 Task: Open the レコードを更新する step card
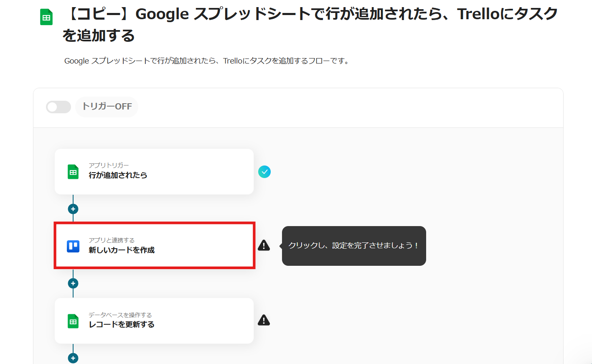point(154,321)
